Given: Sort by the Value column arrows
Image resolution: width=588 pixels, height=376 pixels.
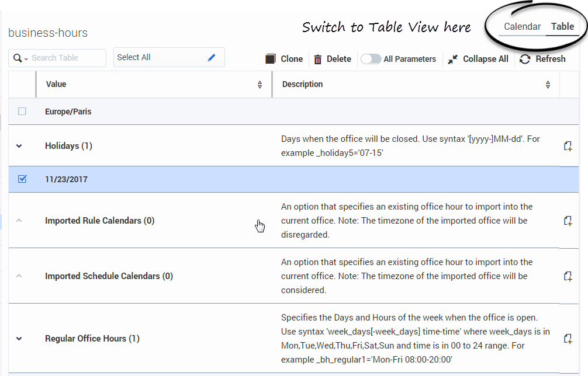Looking at the screenshot, I should coord(260,85).
